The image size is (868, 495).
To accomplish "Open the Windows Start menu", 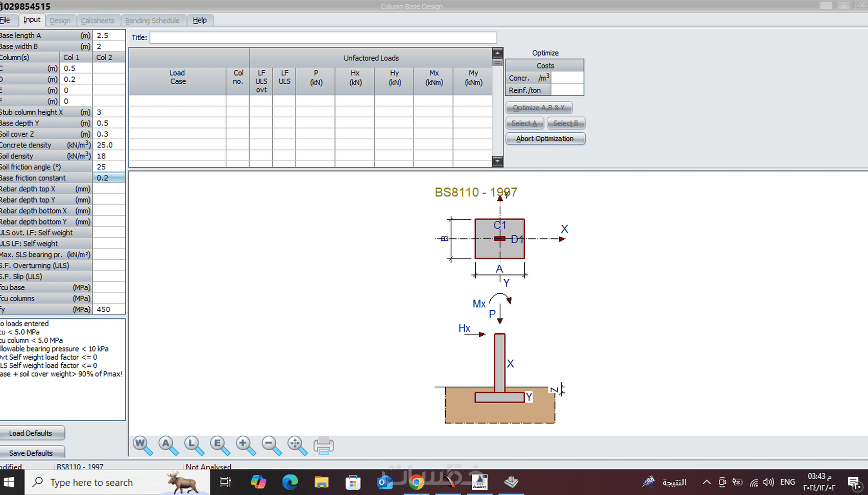I will 9,482.
